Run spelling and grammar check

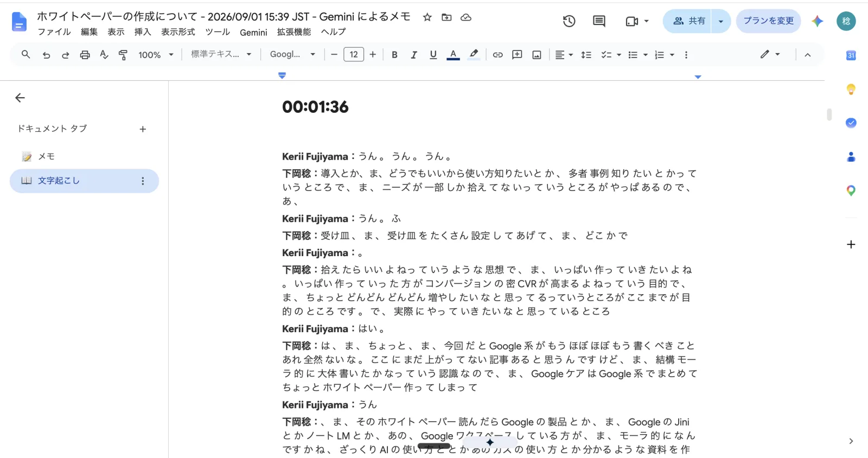click(104, 55)
